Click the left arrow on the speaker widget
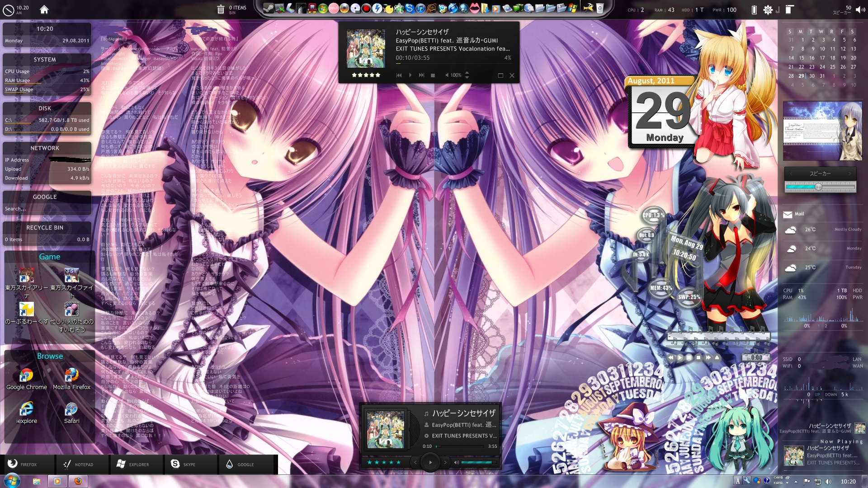 point(791,174)
